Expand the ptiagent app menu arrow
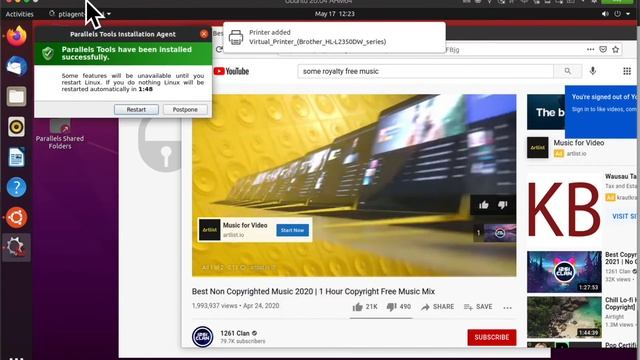This screenshot has height=360, width=640. click(x=109, y=14)
